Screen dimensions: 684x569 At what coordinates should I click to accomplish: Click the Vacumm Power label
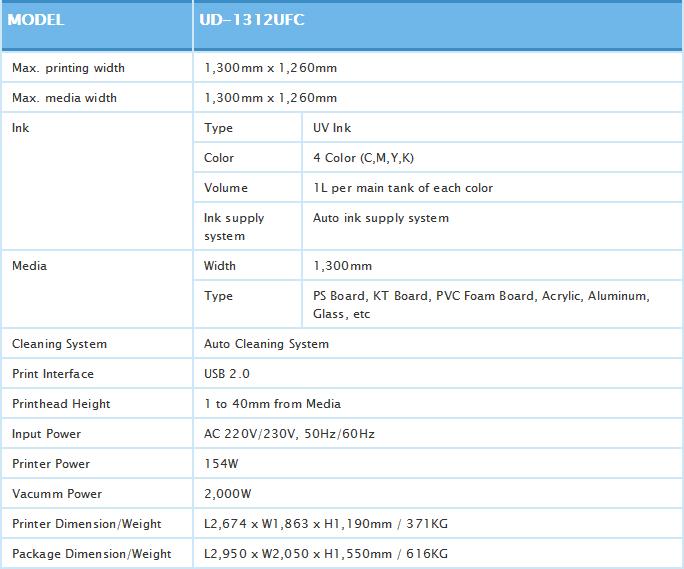57,494
